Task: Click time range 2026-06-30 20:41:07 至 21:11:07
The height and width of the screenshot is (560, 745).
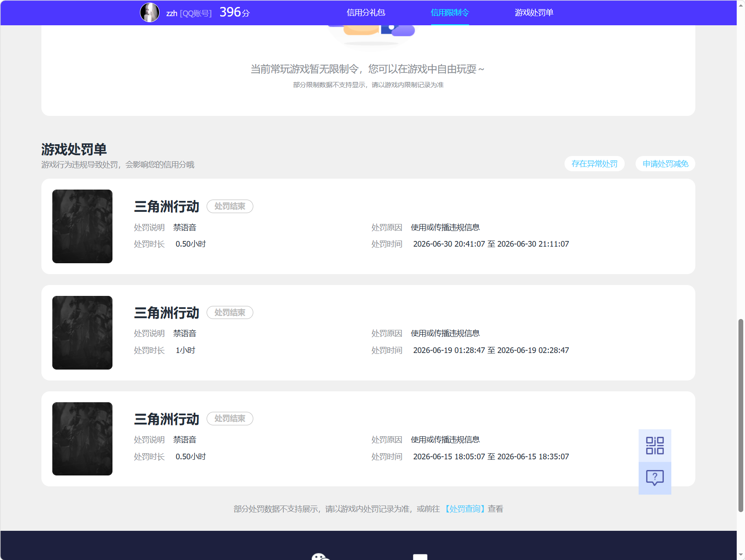Action: coord(491,244)
